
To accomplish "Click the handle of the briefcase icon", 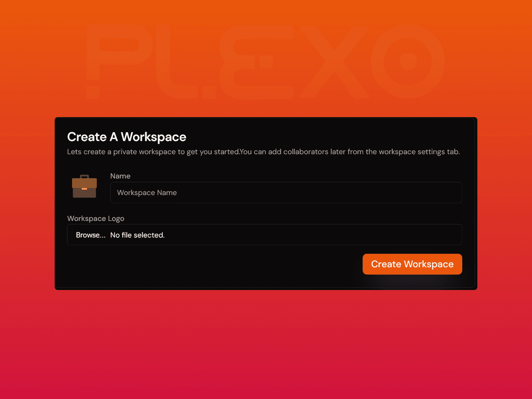I will (x=85, y=176).
